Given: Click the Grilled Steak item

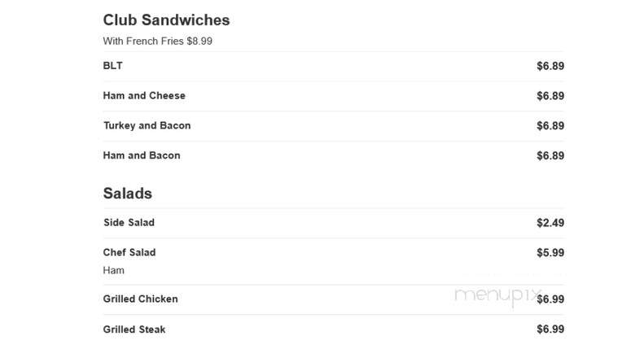Looking at the screenshot, I should point(134,329).
